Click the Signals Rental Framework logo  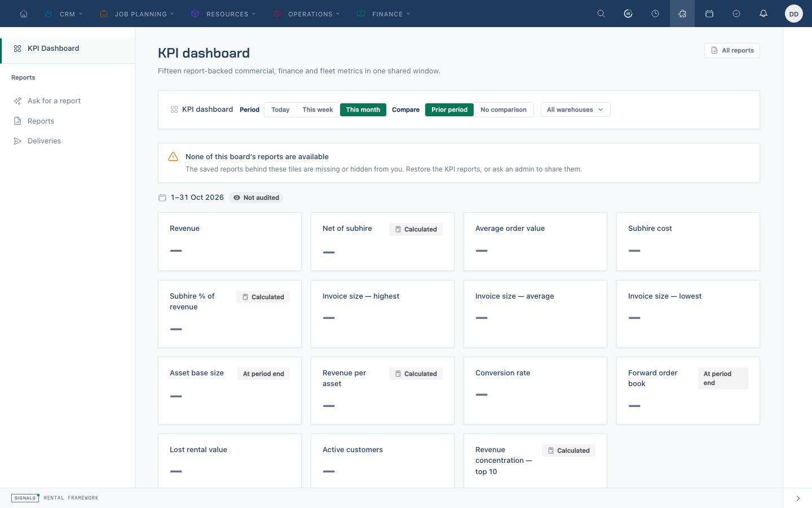click(x=55, y=498)
